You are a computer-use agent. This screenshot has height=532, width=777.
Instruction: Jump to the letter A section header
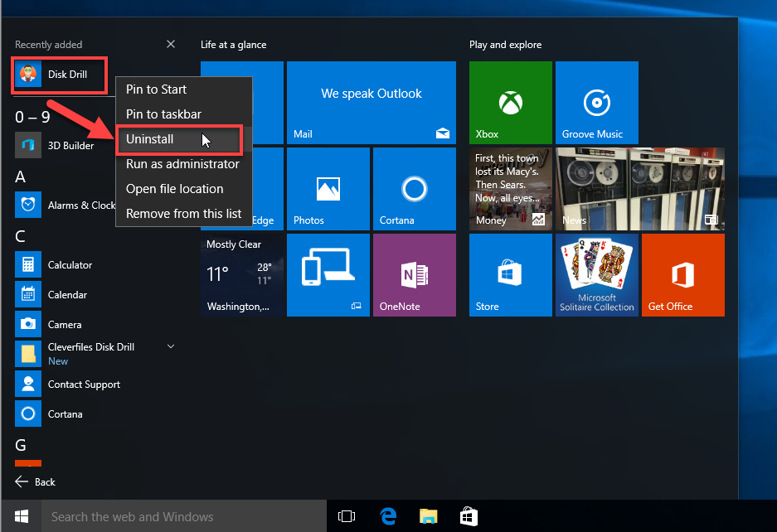pyautogui.click(x=21, y=177)
